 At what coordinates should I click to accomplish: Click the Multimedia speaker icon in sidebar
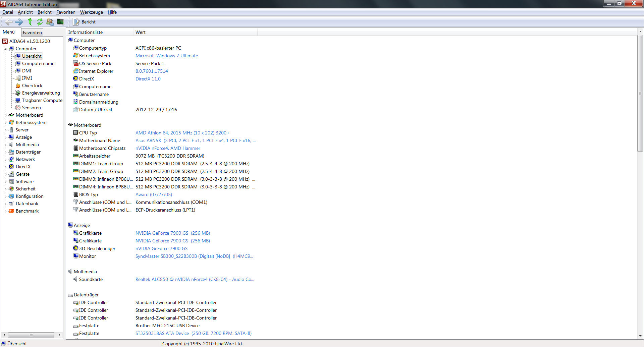click(11, 144)
